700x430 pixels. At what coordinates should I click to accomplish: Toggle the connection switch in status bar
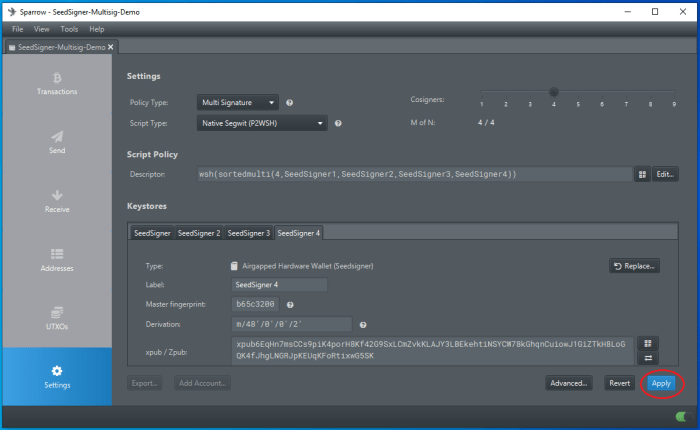[683, 417]
